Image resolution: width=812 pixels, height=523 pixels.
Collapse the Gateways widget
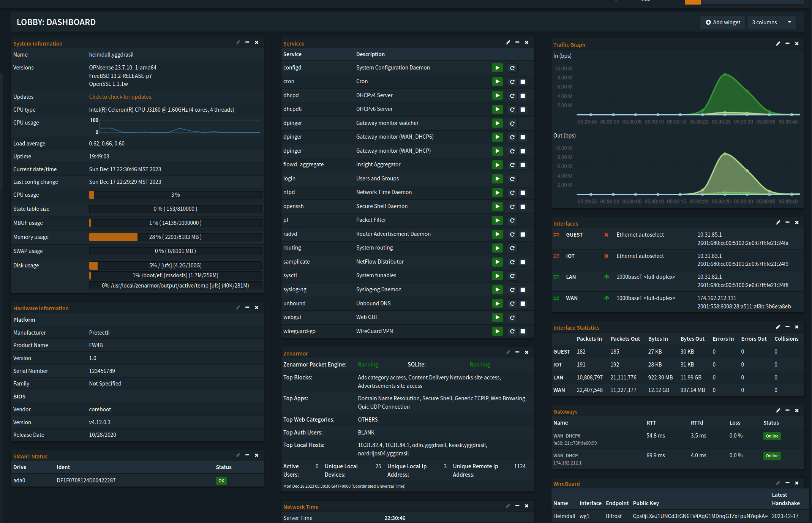pyautogui.click(x=787, y=411)
